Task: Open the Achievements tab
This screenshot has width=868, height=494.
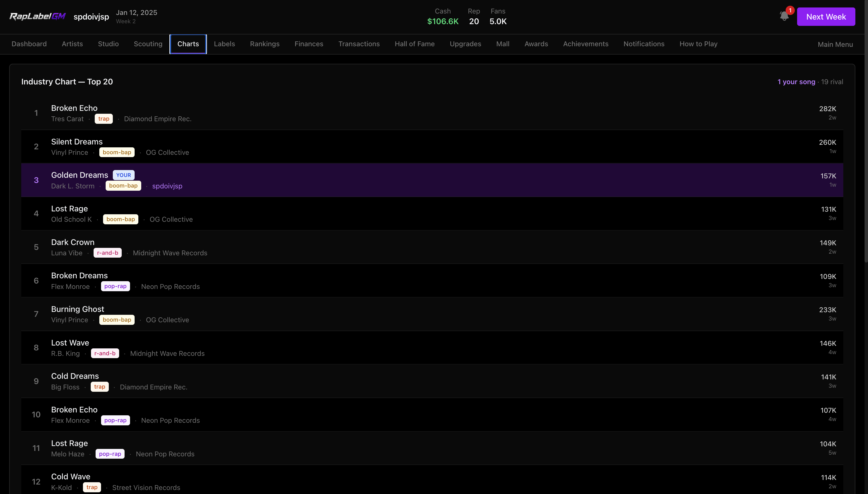Action: pyautogui.click(x=586, y=44)
